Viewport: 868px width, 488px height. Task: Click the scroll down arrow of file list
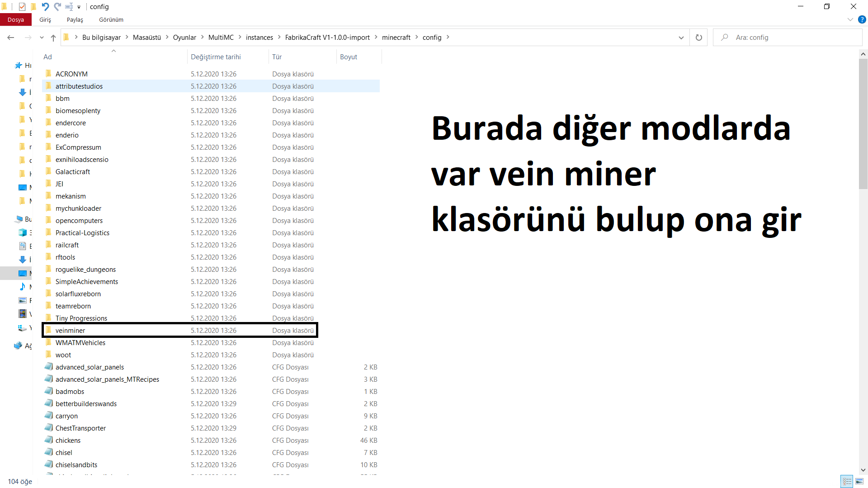(863, 470)
